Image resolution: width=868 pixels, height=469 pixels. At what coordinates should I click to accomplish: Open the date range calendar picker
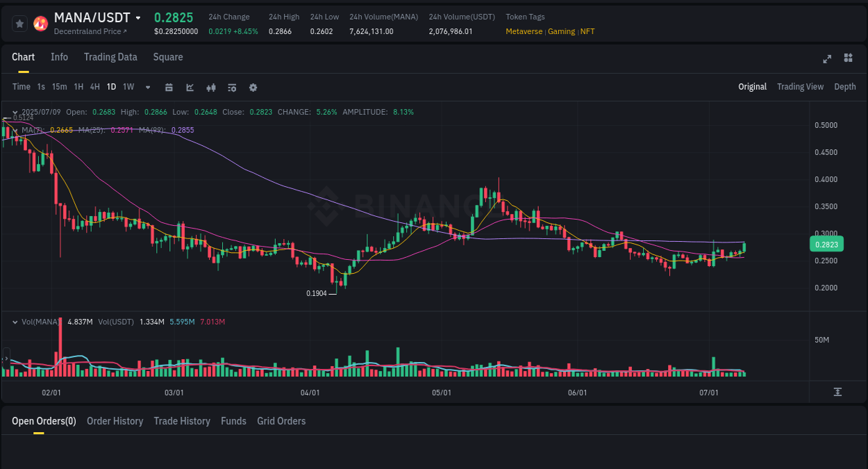(169, 87)
